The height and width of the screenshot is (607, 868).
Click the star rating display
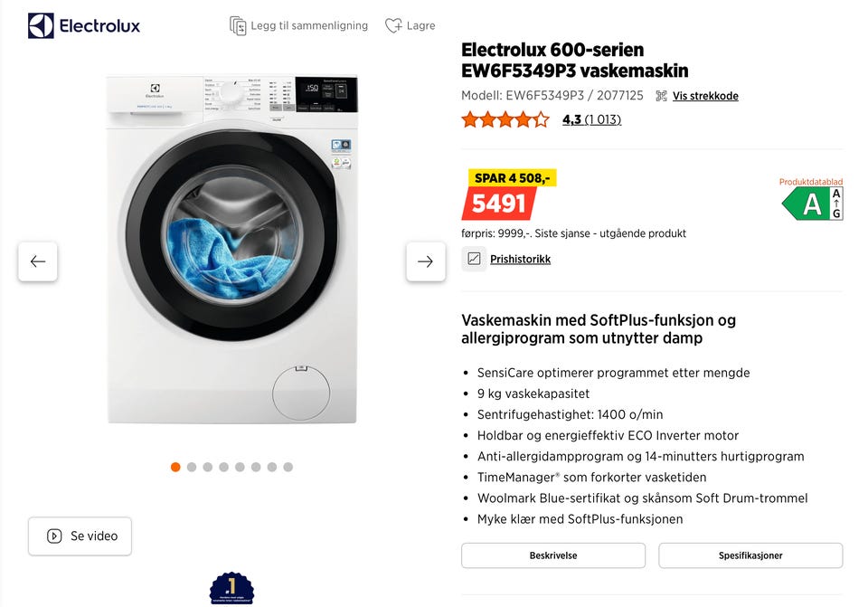click(505, 119)
